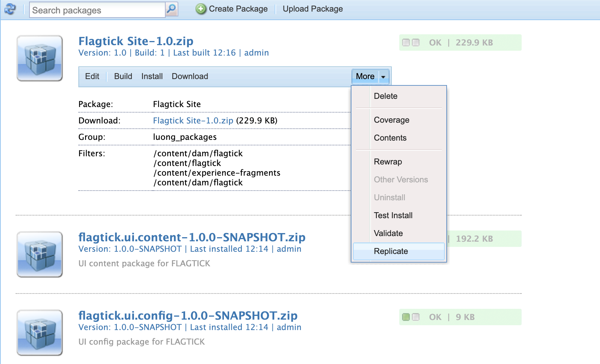600x364 pixels.
Task: Open Coverage from the More menu
Action: [391, 120]
